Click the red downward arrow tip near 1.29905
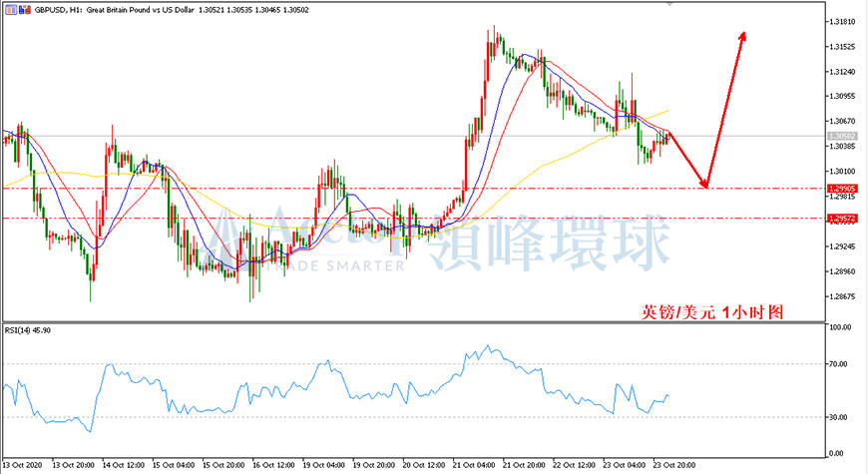The width and height of the screenshot is (868, 474). [x=705, y=185]
